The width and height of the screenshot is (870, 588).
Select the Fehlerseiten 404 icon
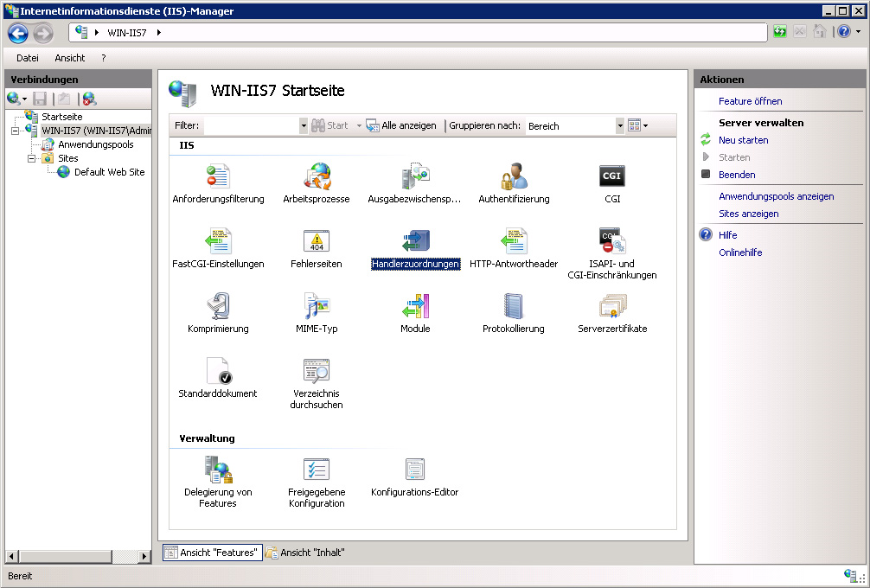[317, 241]
